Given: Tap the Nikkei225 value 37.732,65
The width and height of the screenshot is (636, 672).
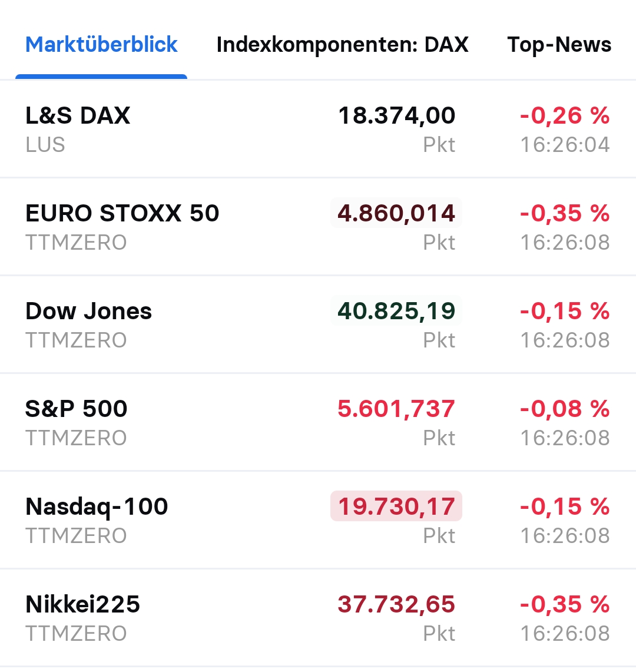Looking at the screenshot, I should pyautogui.click(x=396, y=604).
